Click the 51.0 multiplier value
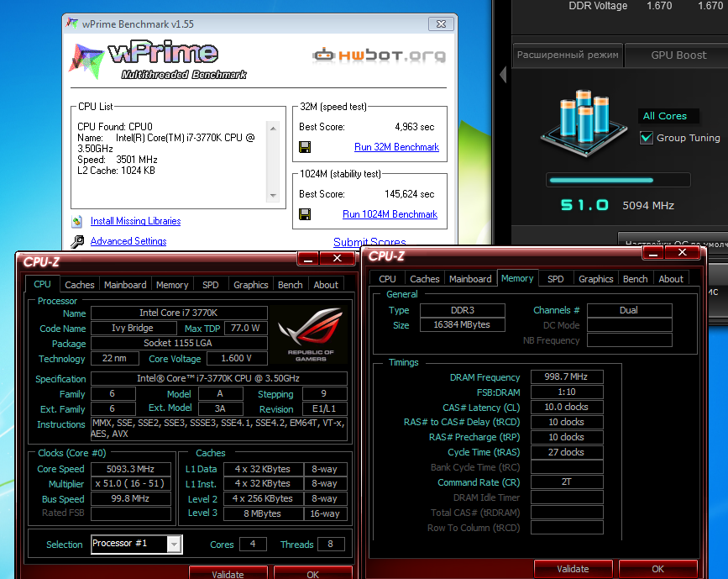Image resolution: width=728 pixels, height=579 pixels. coord(584,205)
